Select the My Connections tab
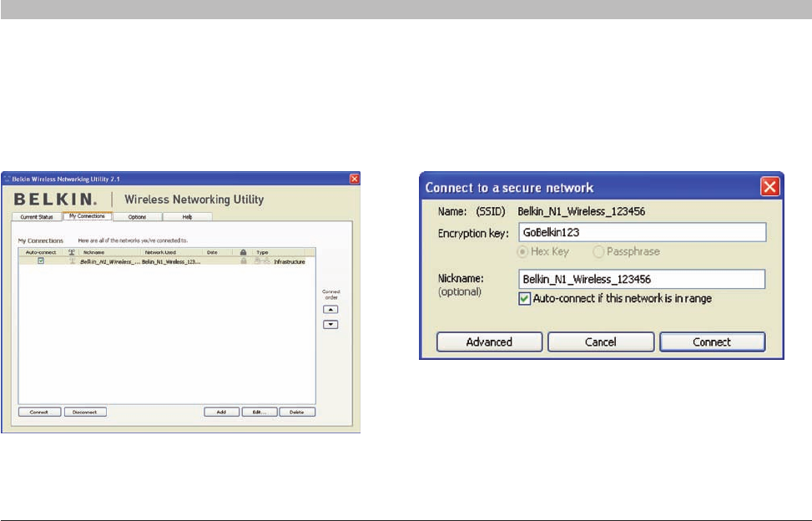Viewport: 812px width, 521px height. point(87,216)
